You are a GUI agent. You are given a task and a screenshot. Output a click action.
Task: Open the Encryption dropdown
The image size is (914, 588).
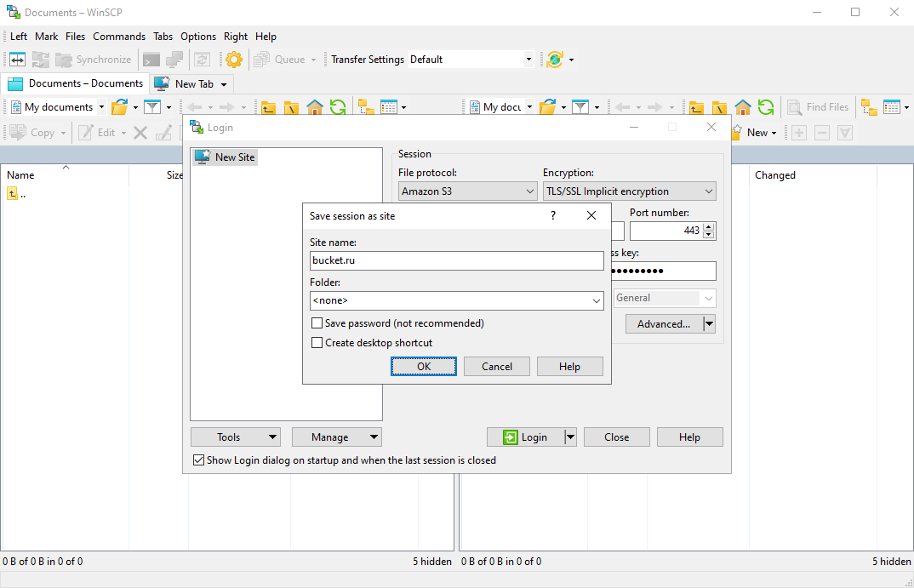[x=630, y=191]
